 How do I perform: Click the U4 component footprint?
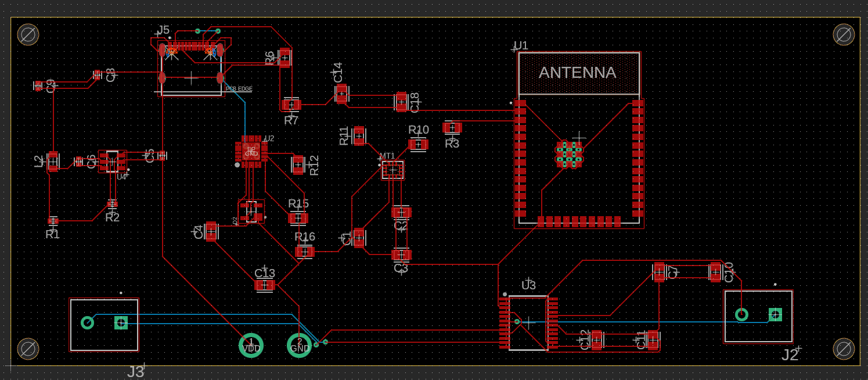[113, 161]
